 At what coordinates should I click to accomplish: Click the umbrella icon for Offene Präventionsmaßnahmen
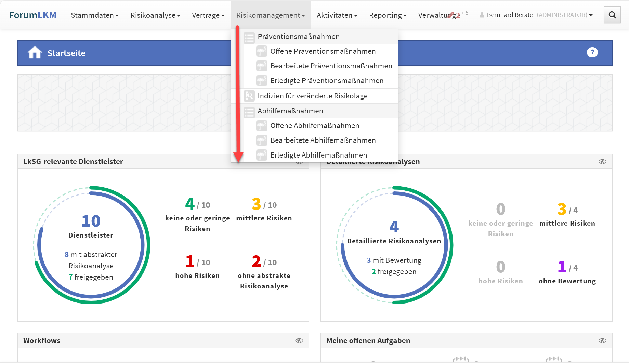tap(262, 51)
